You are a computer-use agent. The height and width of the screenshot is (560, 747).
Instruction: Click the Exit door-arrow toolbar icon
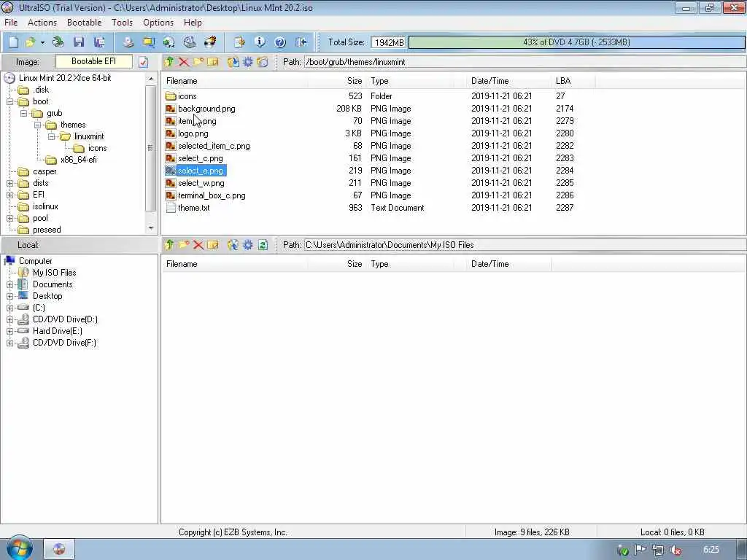(301, 42)
